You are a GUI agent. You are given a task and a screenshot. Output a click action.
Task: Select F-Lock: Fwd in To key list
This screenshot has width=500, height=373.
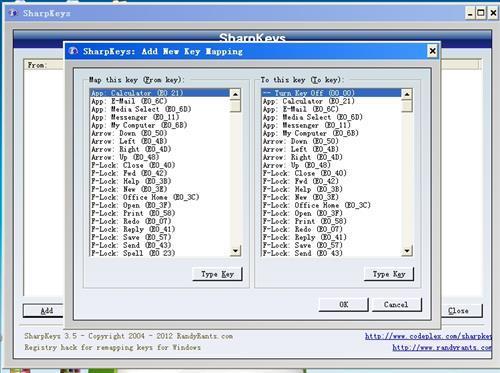tap(332, 181)
